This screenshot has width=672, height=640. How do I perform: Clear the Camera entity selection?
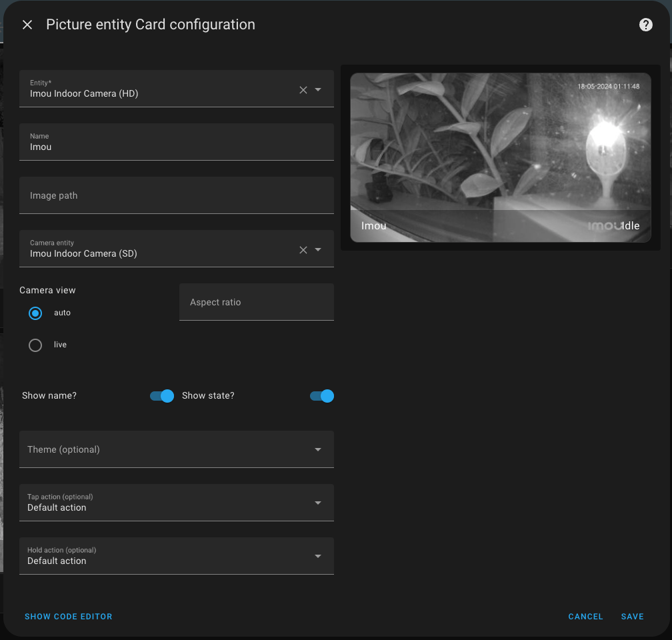(x=303, y=249)
